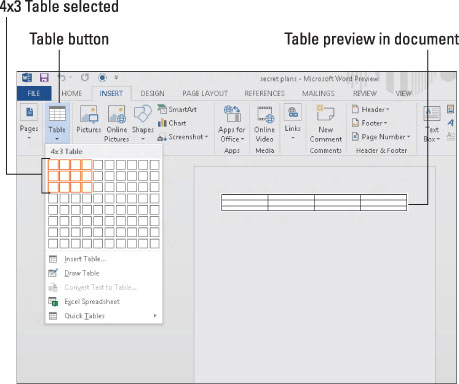Screen dimensions: 459x384
Task: Select Draw Table option
Action: click(x=103, y=273)
